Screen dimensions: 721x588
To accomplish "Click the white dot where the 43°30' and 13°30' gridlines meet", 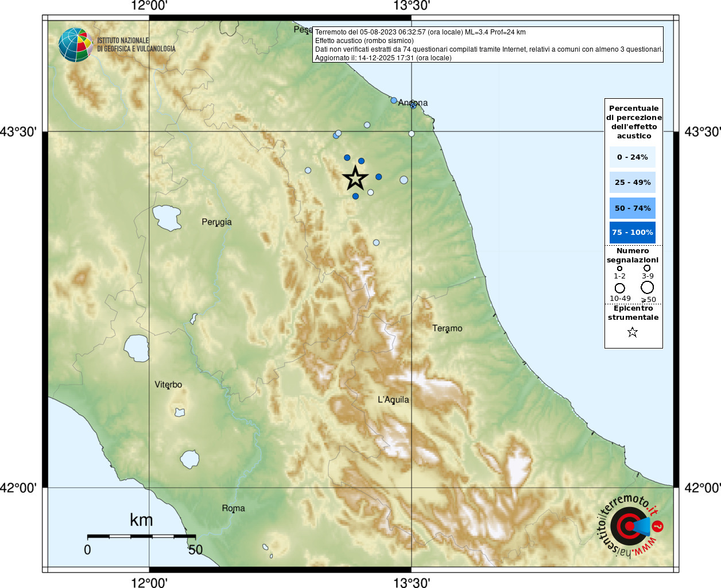I will click(x=411, y=134).
